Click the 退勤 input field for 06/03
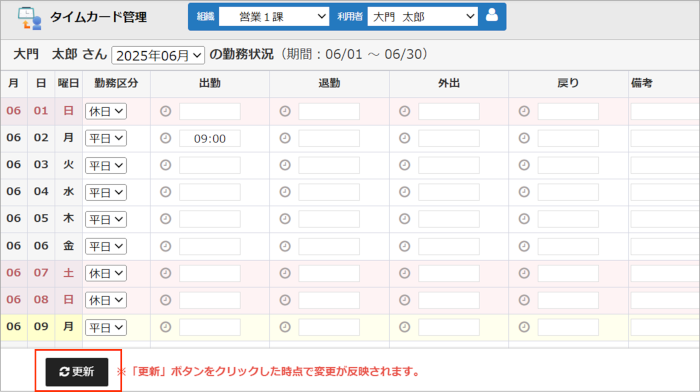Screen dimensions: 700x392 (329, 165)
